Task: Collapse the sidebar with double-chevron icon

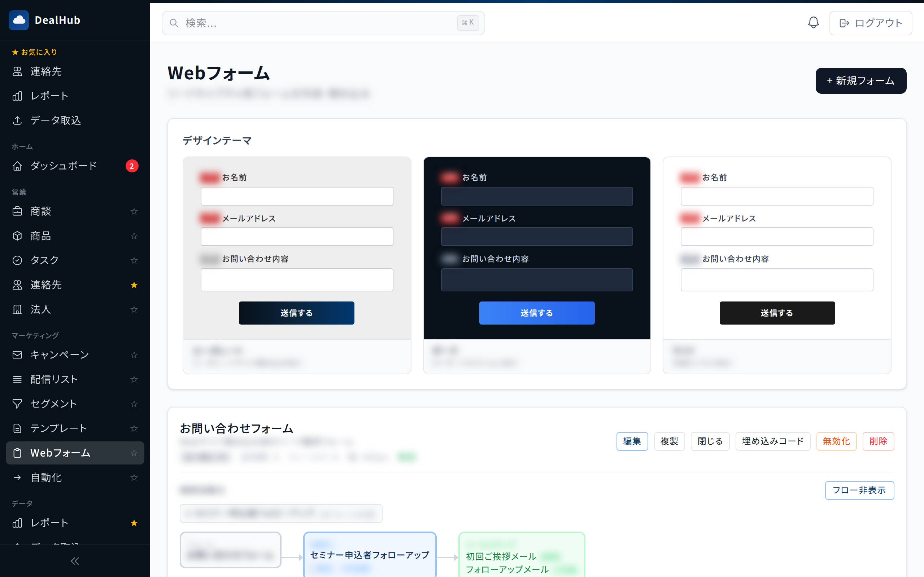Action: 75,560
